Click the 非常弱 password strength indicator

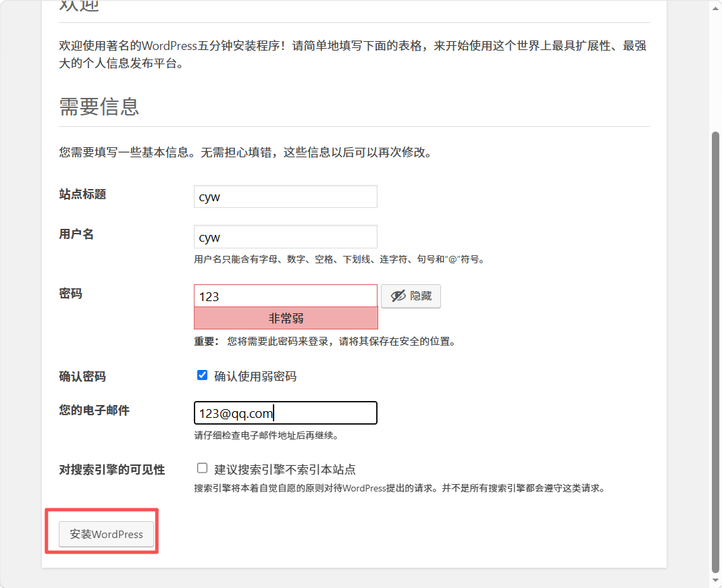286,318
